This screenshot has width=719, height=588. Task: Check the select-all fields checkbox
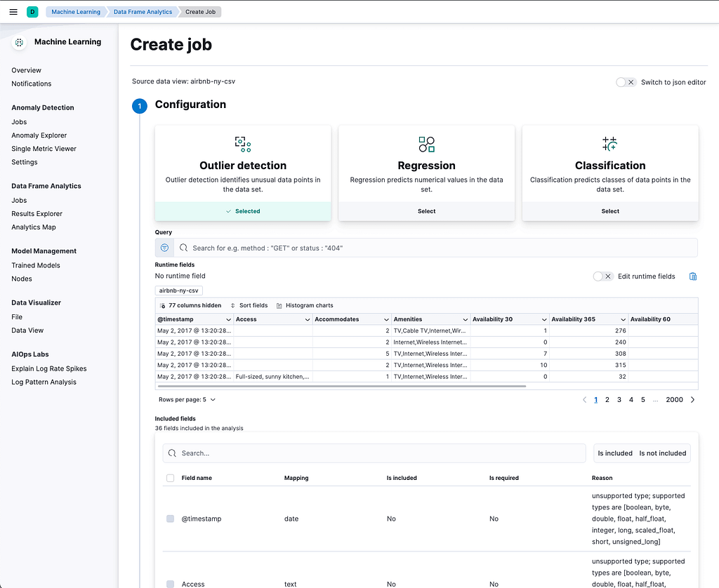point(170,478)
